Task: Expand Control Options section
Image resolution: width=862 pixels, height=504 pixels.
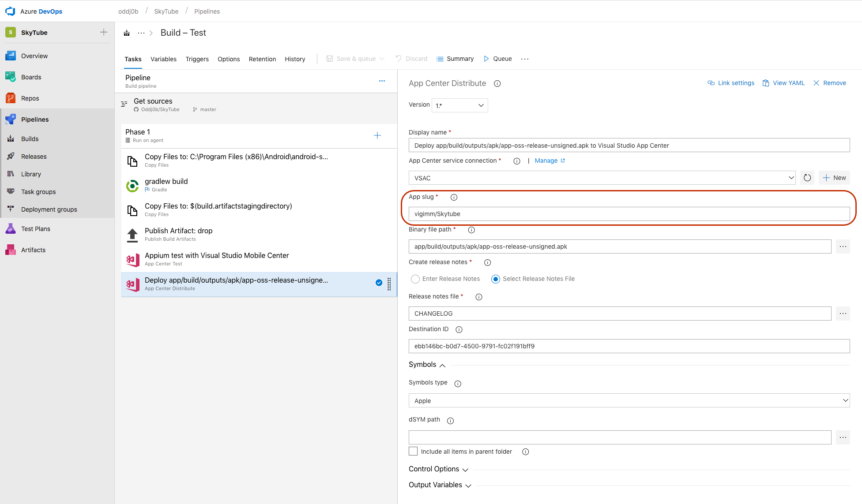Action: coord(434,469)
